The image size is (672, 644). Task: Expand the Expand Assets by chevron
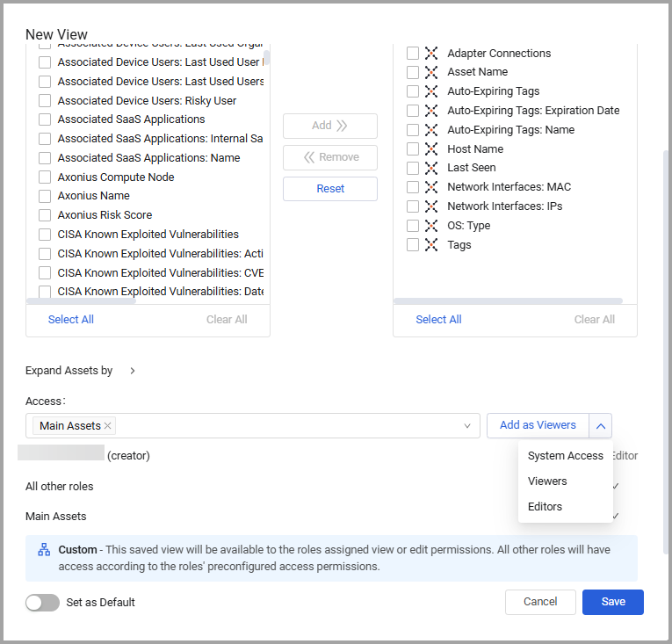coord(133,371)
